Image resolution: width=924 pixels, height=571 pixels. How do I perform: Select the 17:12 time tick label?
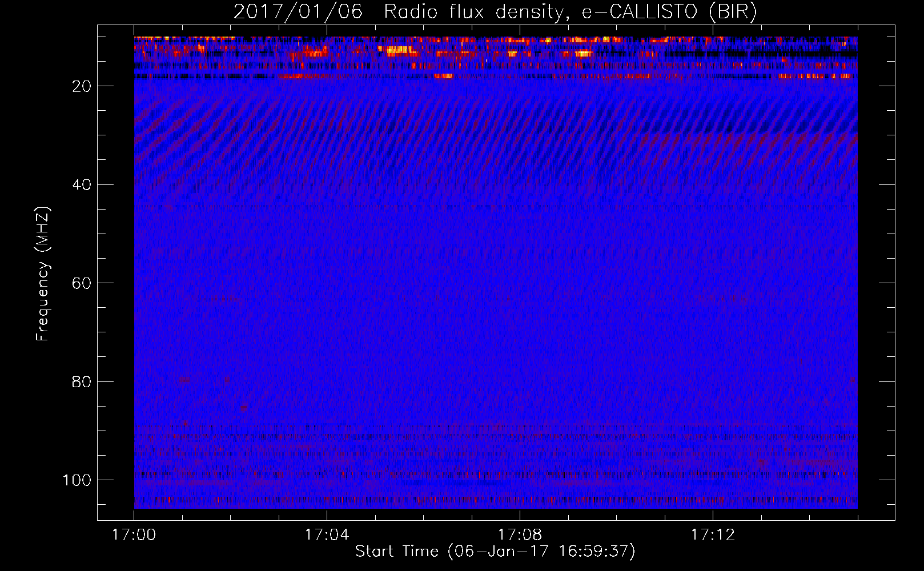coord(713,535)
